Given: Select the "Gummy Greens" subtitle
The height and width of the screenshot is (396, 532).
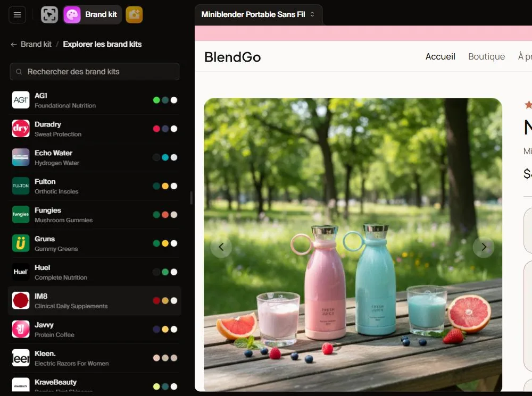Looking at the screenshot, I should click(x=56, y=249).
